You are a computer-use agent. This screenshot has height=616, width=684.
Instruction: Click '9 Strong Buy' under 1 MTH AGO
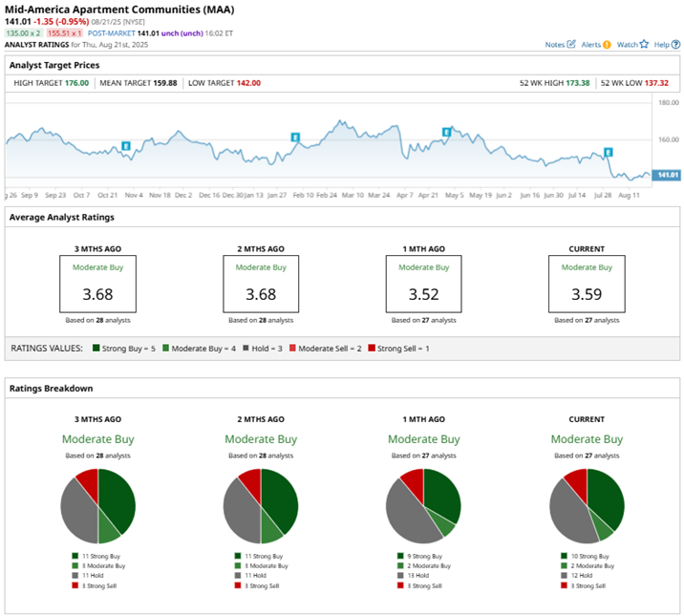[x=425, y=556]
